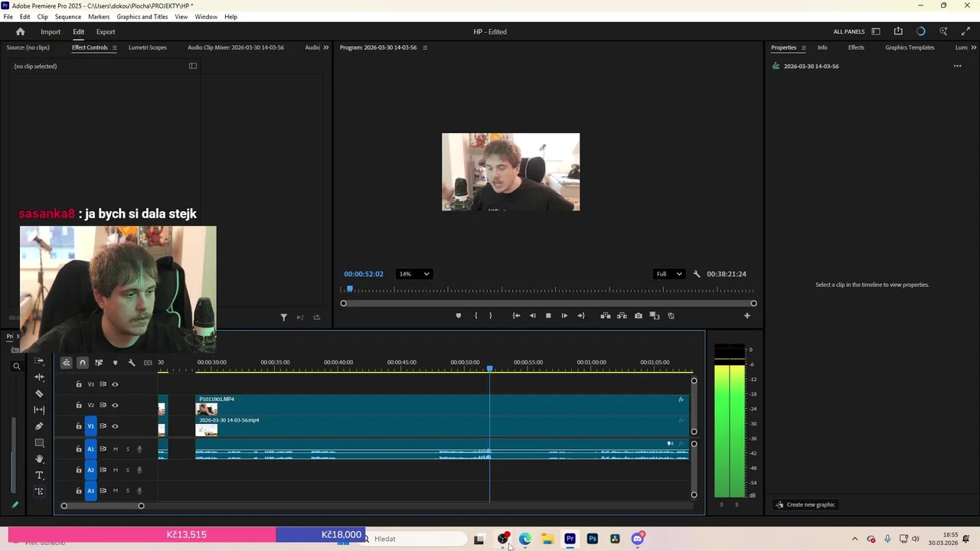This screenshot has height=551, width=980.
Task: Step back one frame
Action: [533, 315]
